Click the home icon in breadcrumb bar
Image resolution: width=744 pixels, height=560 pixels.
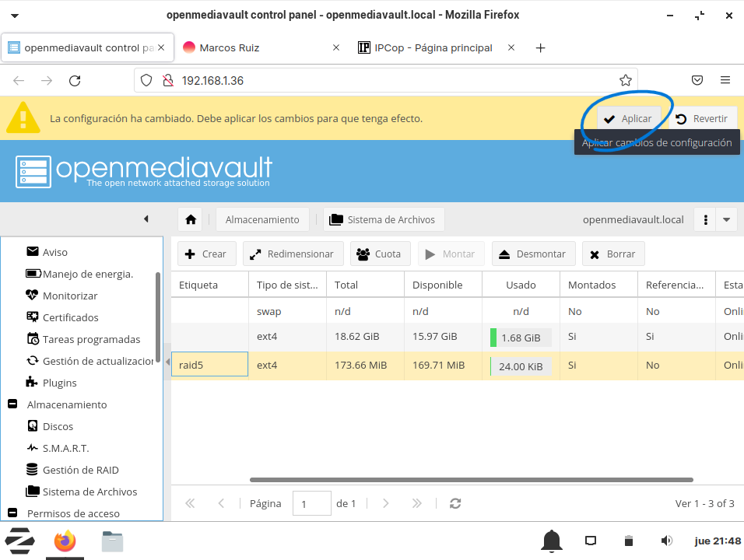191,220
